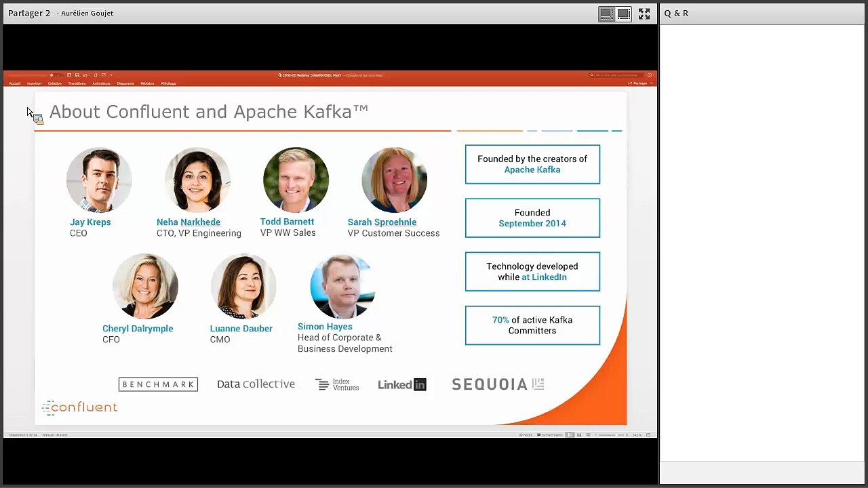Image resolution: width=868 pixels, height=488 pixels.
Task: Adjust the zoom slider in status bar
Action: pos(612,435)
